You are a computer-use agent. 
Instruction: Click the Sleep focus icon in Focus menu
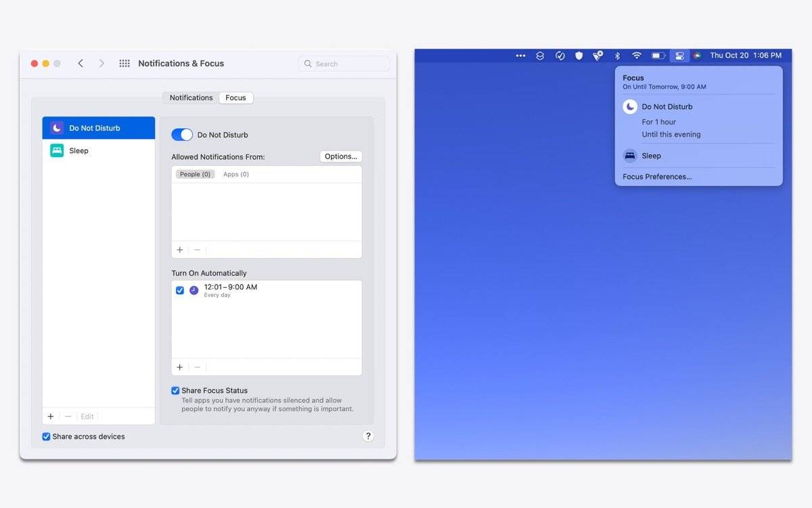tap(630, 156)
